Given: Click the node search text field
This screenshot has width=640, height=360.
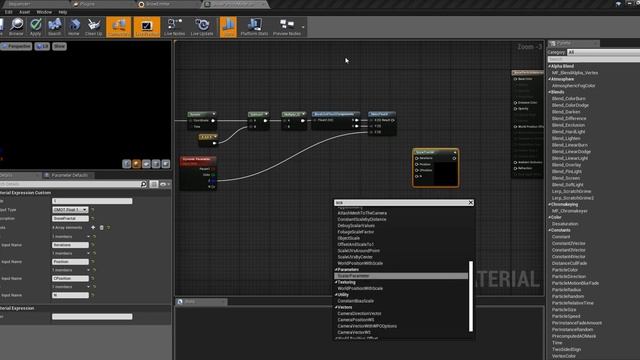Looking at the screenshot, I should pyautogui.click(x=401, y=202).
